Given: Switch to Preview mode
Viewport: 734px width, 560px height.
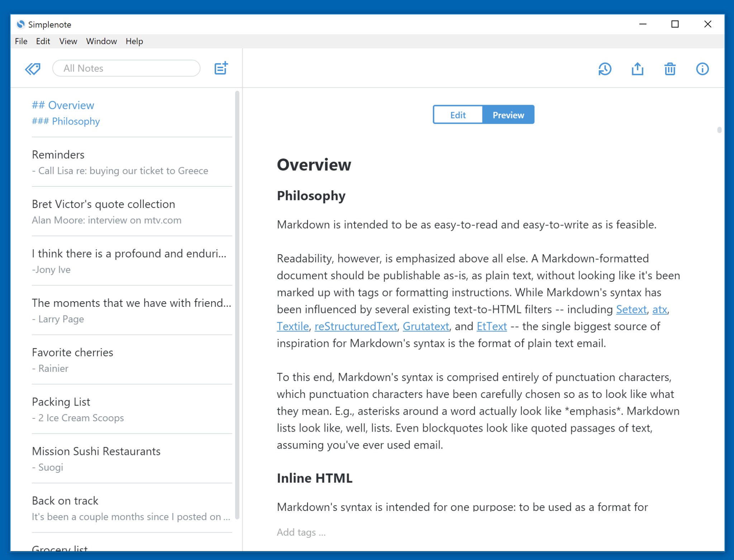Looking at the screenshot, I should pyautogui.click(x=508, y=115).
